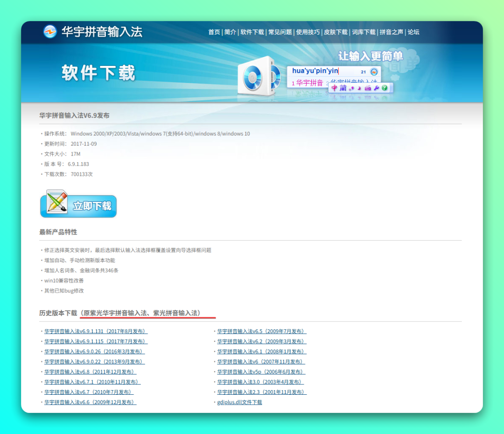The height and width of the screenshot is (434, 504).
Task: Open IME settings via the wrench icon
Action: (376, 88)
